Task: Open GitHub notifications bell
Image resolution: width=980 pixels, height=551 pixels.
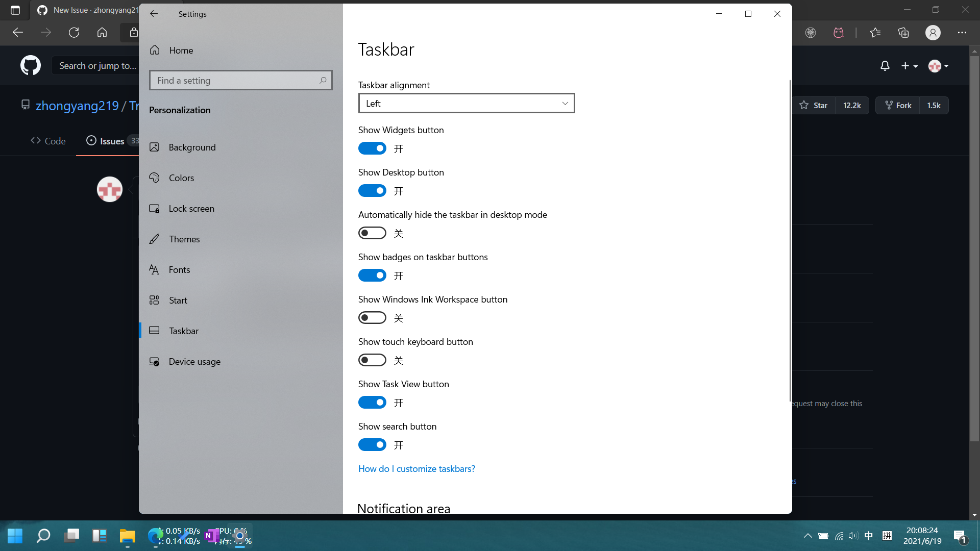Action: (885, 66)
